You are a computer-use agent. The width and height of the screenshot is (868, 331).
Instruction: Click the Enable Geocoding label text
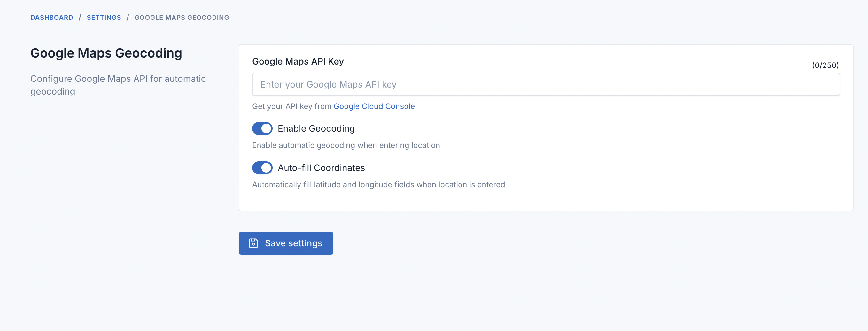pyautogui.click(x=316, y=128)
